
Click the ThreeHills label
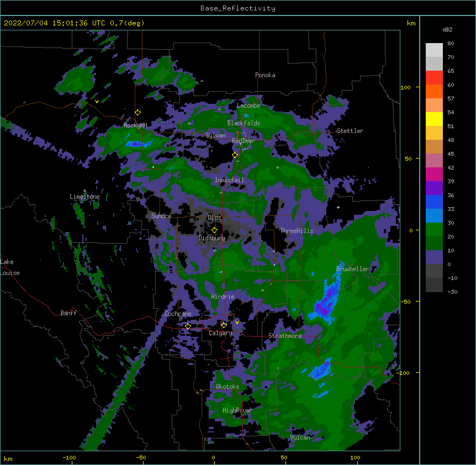[297, 231]
